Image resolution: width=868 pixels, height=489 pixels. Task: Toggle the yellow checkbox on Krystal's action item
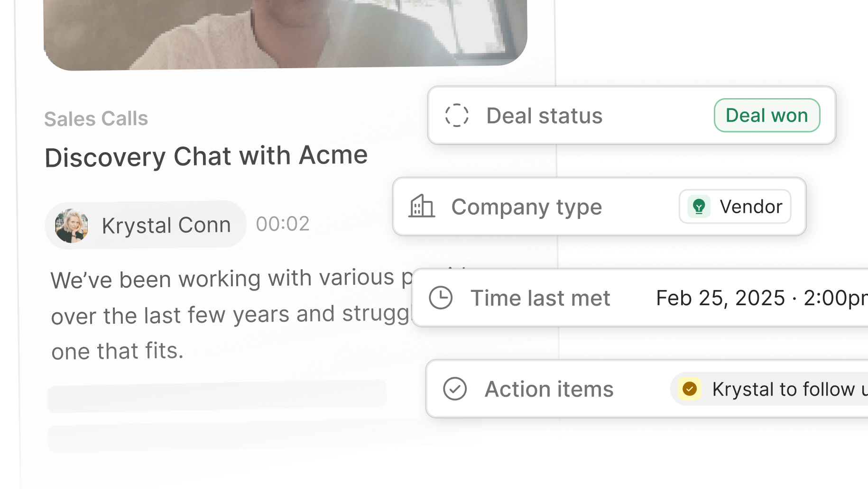(x=690, y=389)
